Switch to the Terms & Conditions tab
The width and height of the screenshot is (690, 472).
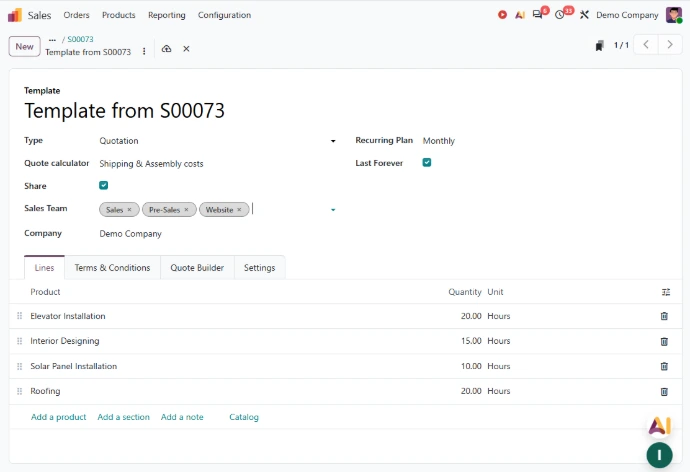(x=112, y=268)
